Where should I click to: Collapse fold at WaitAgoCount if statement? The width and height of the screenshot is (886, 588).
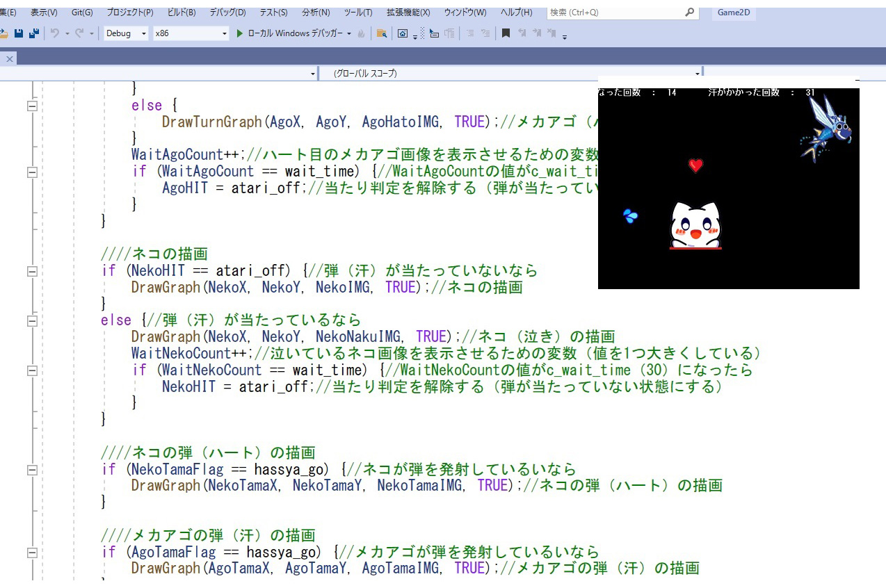pyautogui.click(x=32, y=172)
